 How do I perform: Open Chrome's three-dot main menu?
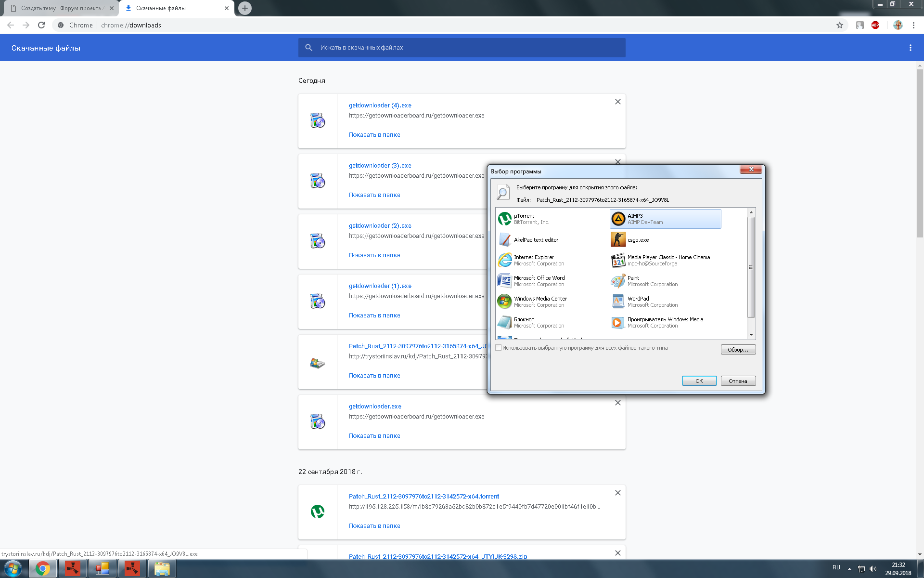click(x=913, y=25)
